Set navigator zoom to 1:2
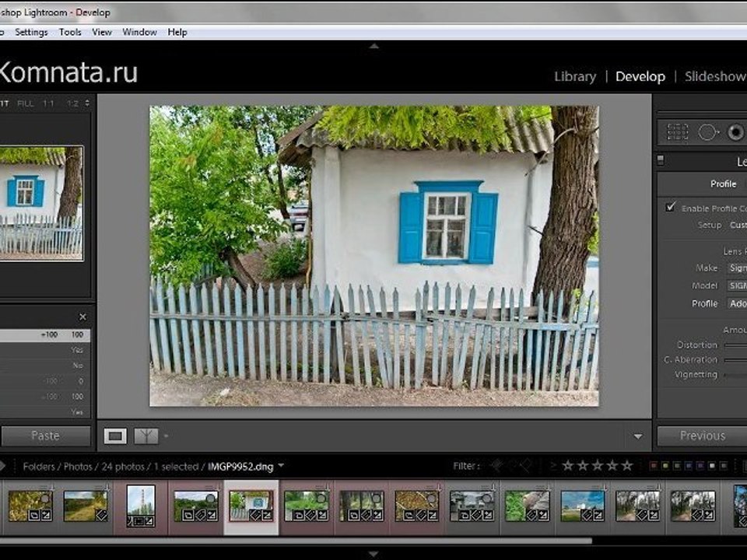Viewport: 747px width, 560px height. pyautogui.click(x=72, y=103)
